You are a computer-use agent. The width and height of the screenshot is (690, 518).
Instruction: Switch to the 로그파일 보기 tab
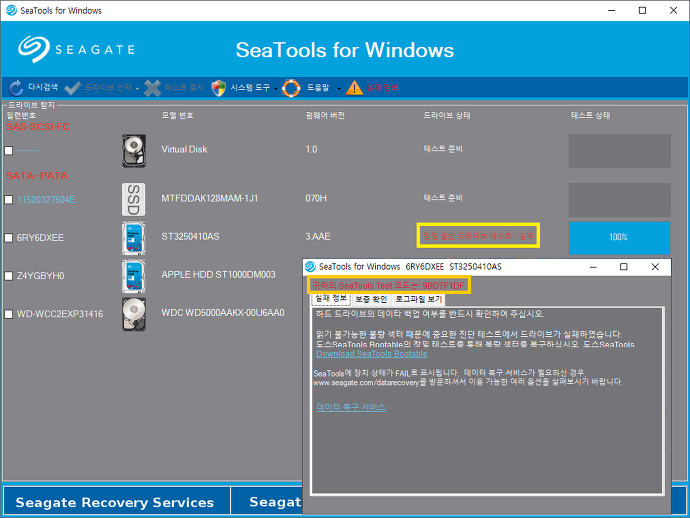(x=418, y=299)
